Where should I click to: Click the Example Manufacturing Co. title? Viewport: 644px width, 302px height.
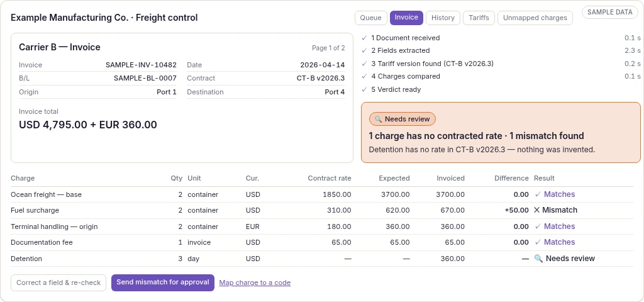point(104,18)
